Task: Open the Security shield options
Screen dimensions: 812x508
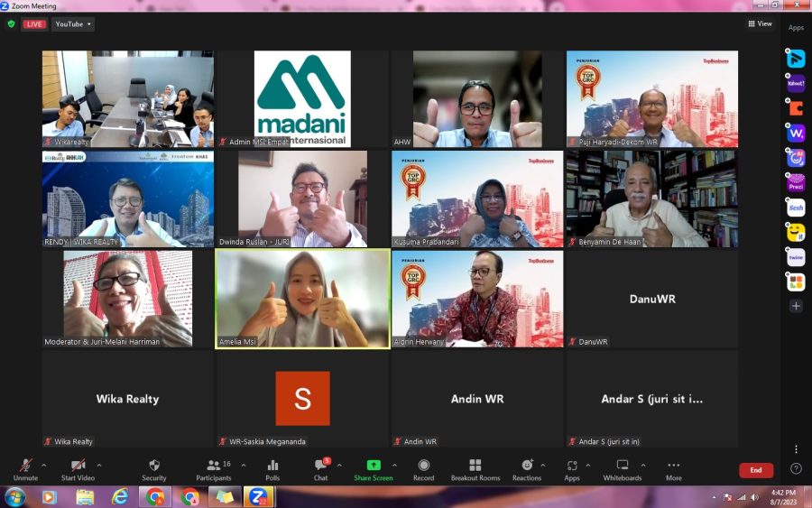Action: (x=153, y=468)
